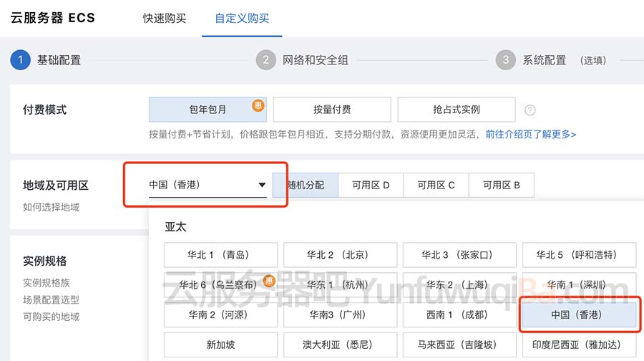The width and height of the screenshot is (644, 361).
Task: Open the 自定义购买 tab
Action: tap(242, 19)
